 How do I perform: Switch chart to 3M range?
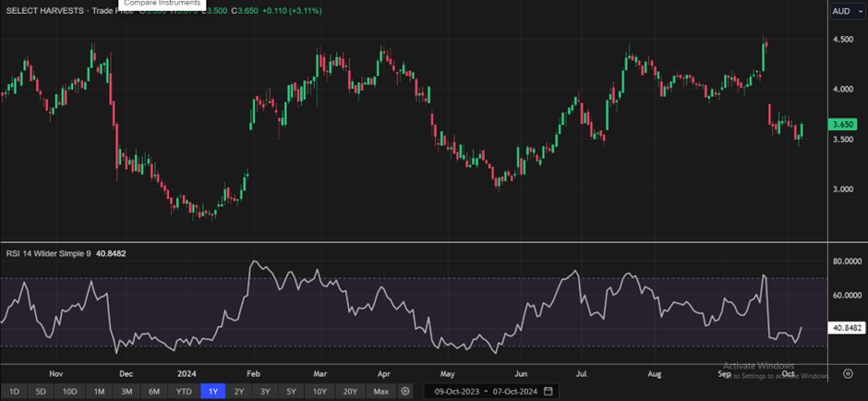(127, 391)
